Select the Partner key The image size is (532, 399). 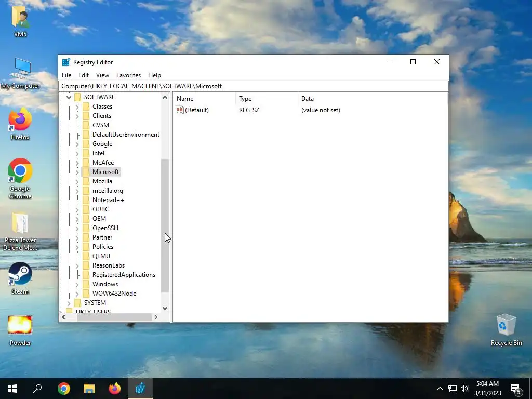point(102,237)
